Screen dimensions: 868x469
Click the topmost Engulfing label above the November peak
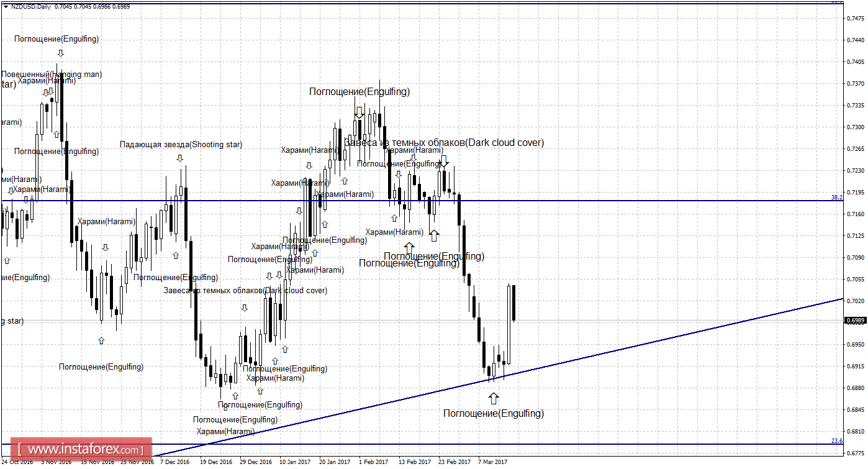click(57, 39)
